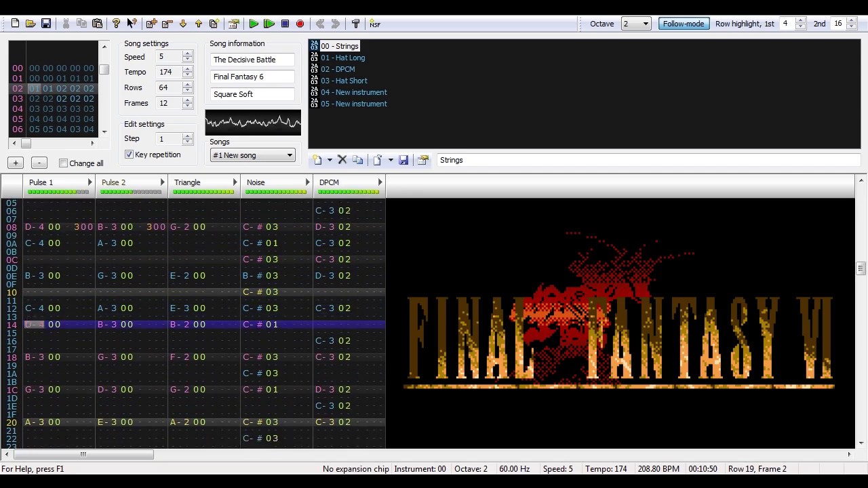
Task: Click the song title field 'The Decisive Battle'
Action: [252, 60]
